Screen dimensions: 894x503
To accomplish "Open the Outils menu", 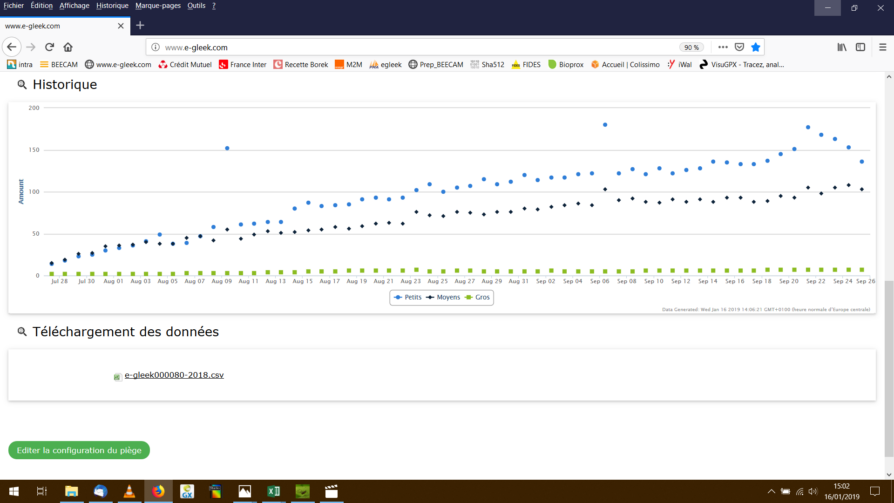I will (196, 6).
